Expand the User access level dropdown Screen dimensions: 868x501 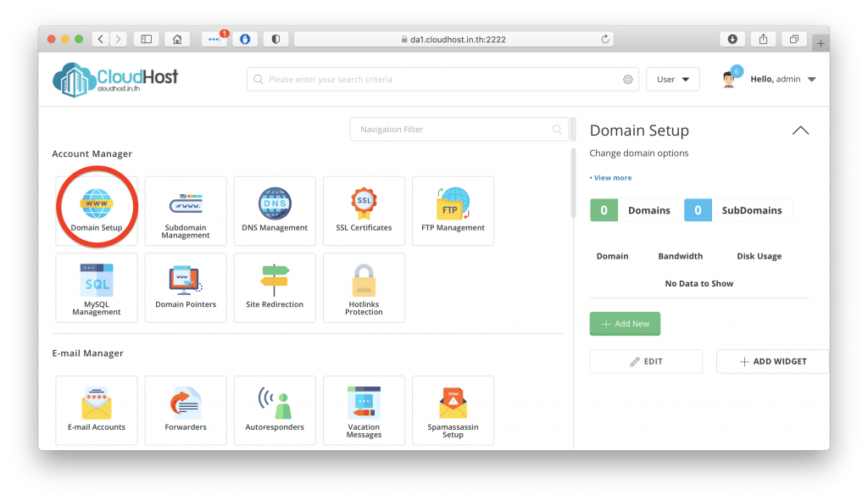coord(672,80)
